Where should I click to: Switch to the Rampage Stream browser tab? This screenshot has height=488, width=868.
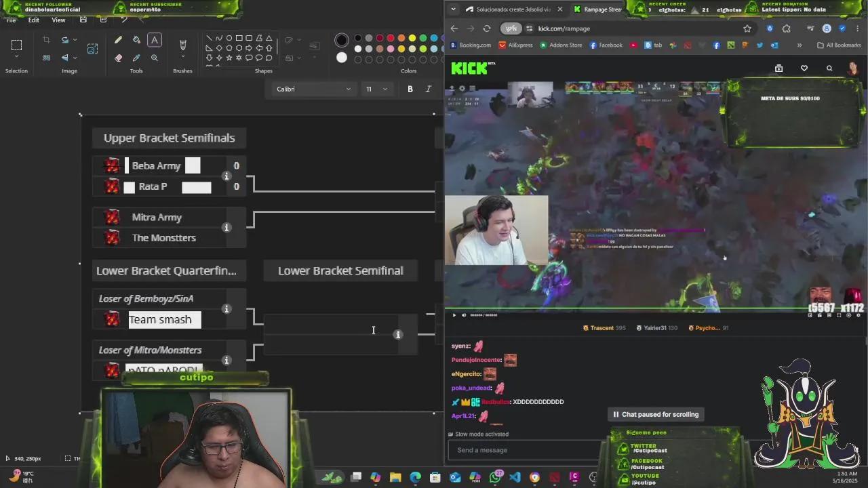pos(597,9)
